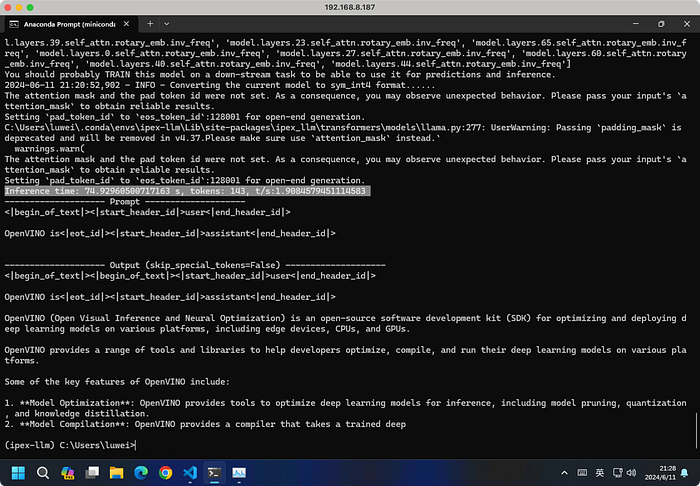Click the 192.168.8.187 window title
This screenshot has width=700, height=486.
350,7
